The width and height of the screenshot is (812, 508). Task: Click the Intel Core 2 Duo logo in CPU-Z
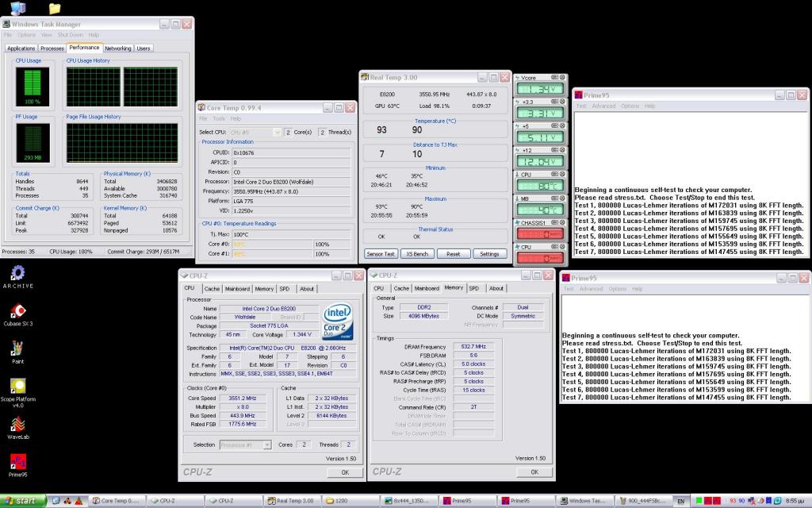[x=338, y=321]
